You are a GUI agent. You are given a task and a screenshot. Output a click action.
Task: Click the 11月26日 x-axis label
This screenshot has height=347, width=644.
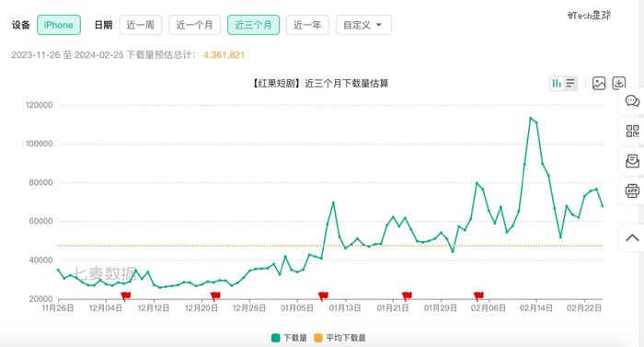[x=58, y=308]
